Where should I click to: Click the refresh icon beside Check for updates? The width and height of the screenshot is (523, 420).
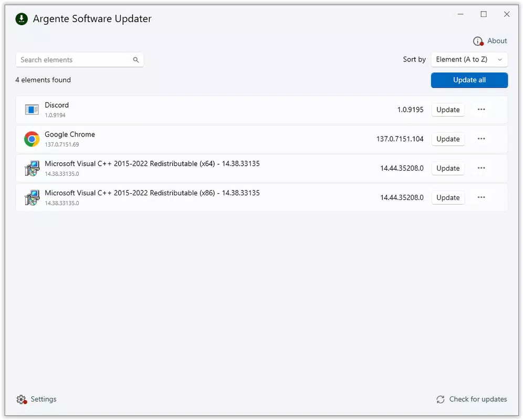coord(440,400)
